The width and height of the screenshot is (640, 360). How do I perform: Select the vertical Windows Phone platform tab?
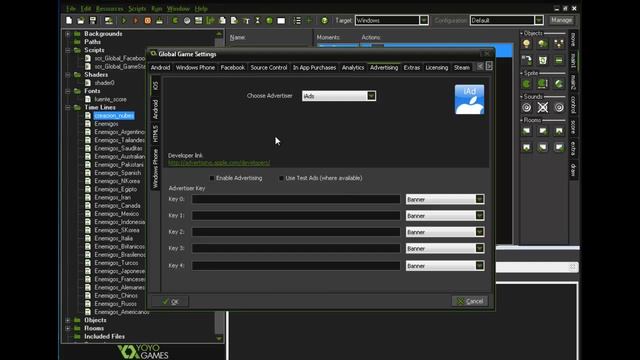tap(156, 169)
